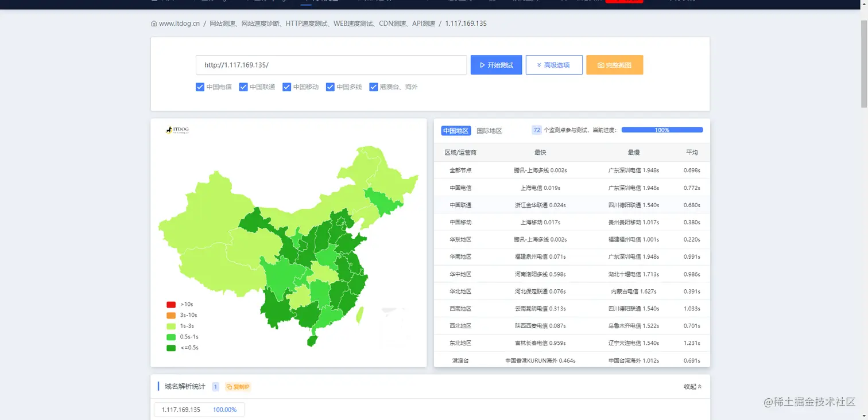Collapse the section via 收起
Viewport: 868px width, 420px height.
pos(692,387)
